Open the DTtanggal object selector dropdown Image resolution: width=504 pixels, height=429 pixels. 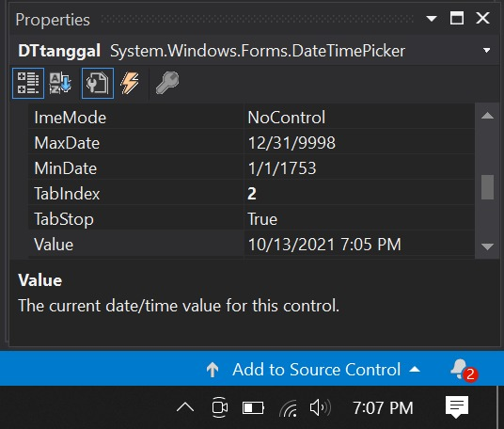click(487, 51)
